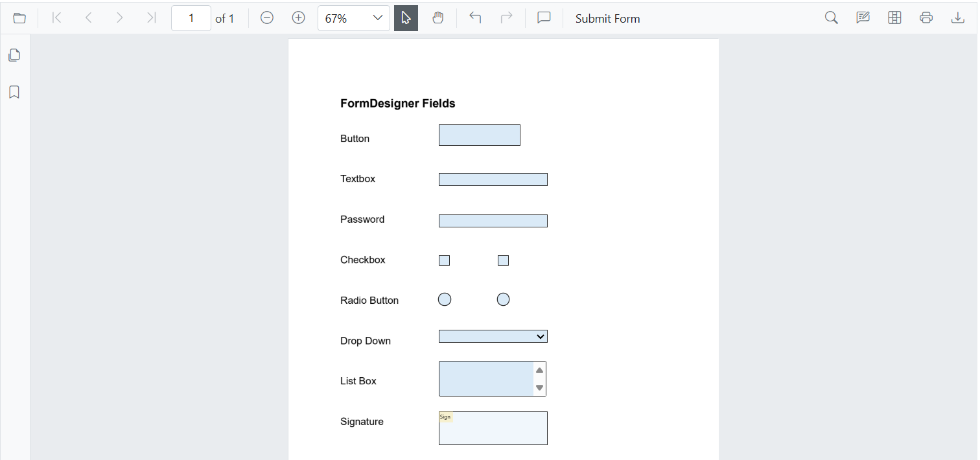Zoom in with the plus icon

tap(298, 18)
